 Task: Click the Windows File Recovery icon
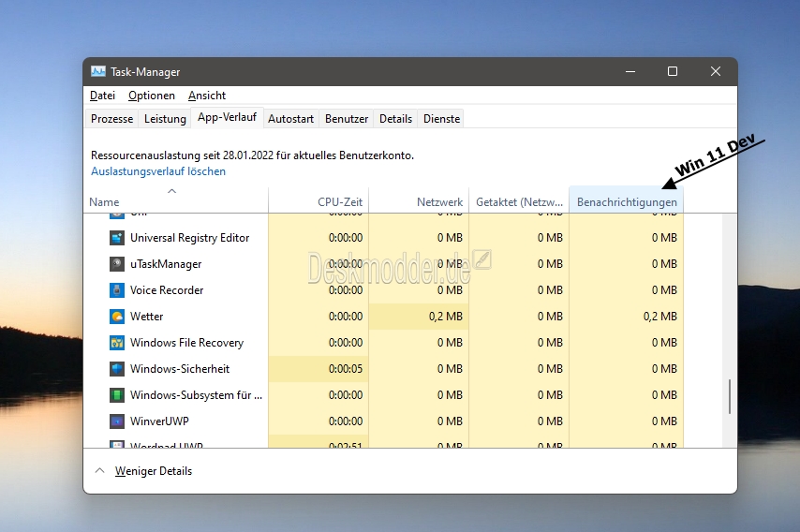[117, 343]
